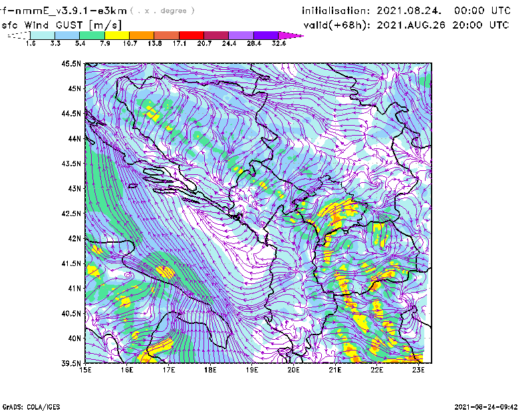Click the 16E longitude label
This screenshot has height=411, width=532.
pyautogui.click(x=127, y=370)
